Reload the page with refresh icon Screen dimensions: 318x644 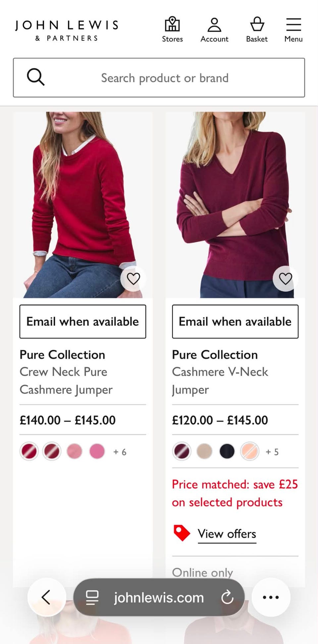[227, 598]
